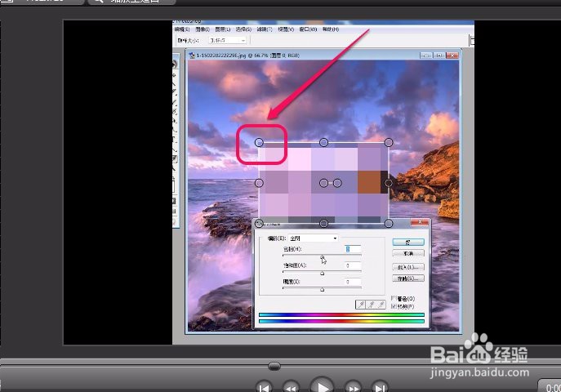Select the blur callout's top-left resize handle

pyautogui.click(x=259, y=143)
